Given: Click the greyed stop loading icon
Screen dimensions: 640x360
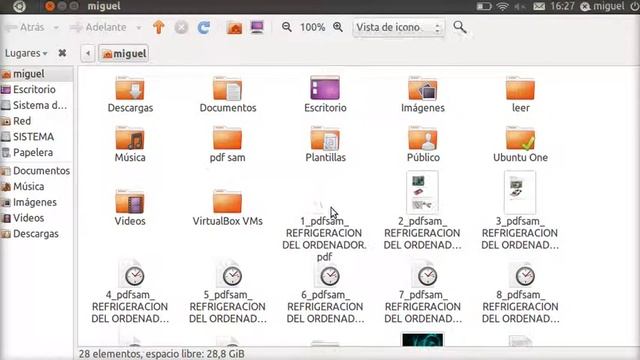Looking at the screenshot, I should click(x=181, y=27).
